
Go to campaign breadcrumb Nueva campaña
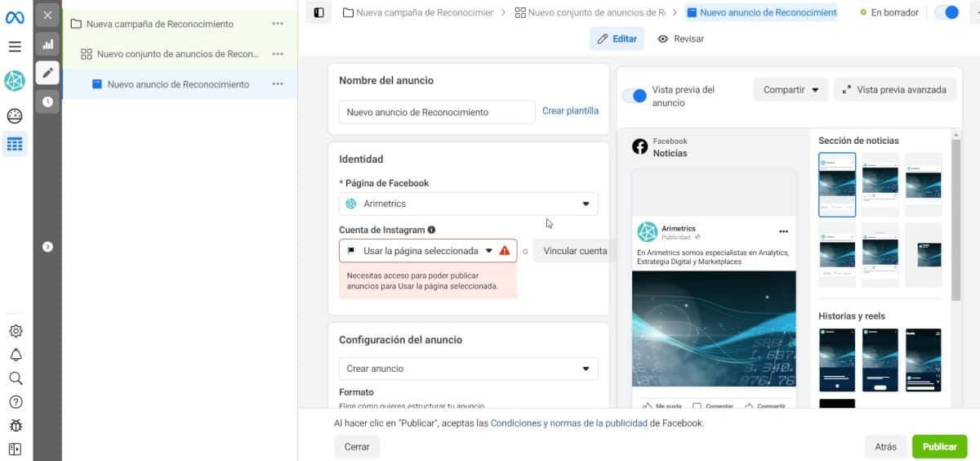pos(418,12)
